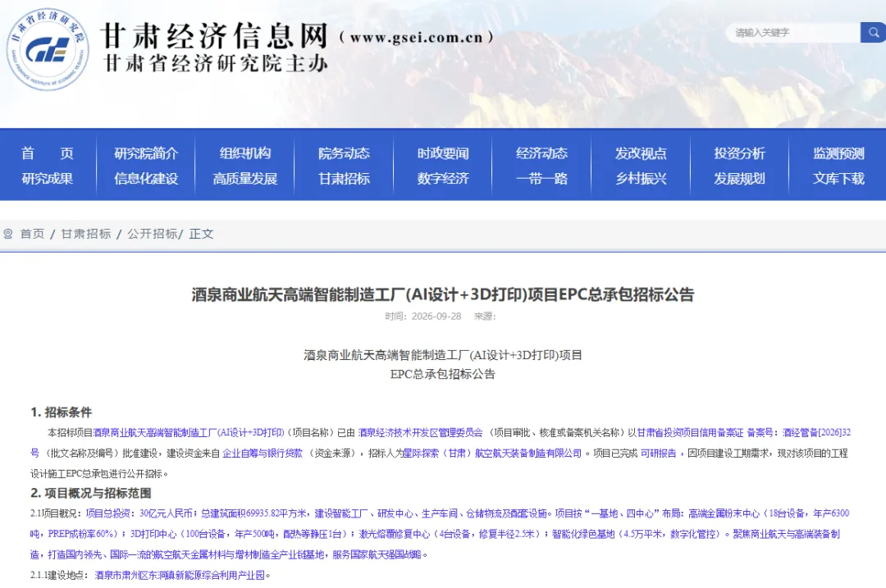Image resolution: width=886 pixels, height=588 pixels.
Task: Open the 时政要闻 nav menu item
Action: click(x=443, y=153)
